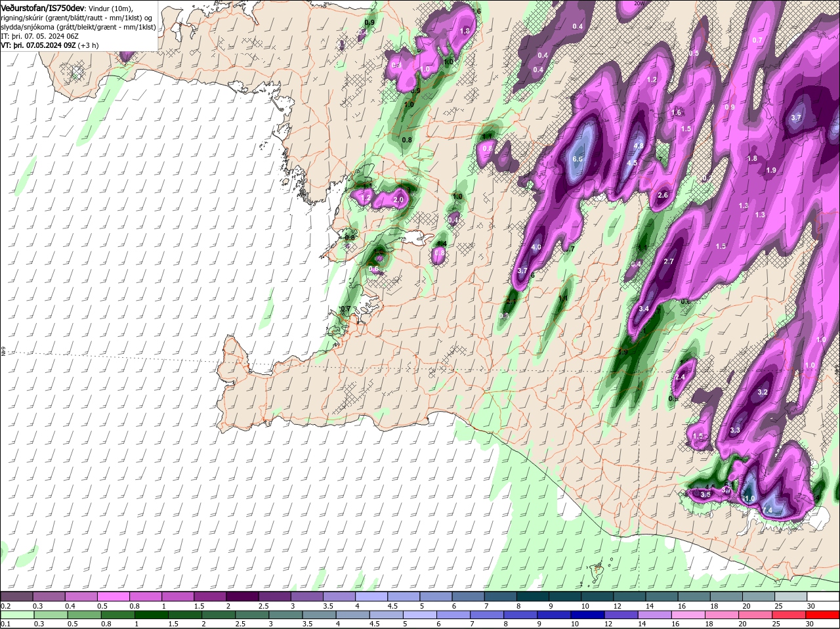Click the 2.4 value label on the map
The image size is (840, 629).
click(x=680, y=377)
